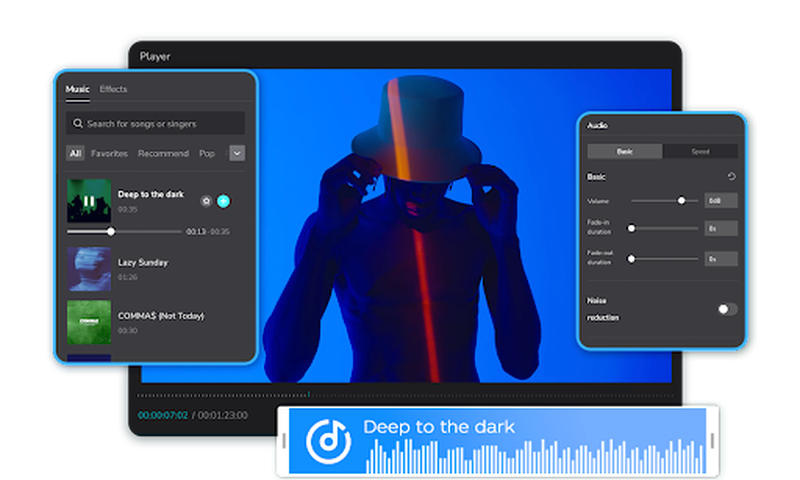The height and width of the screenshot is (480, 800).
Task: Select the Basic tab in Audio panel
Action: pos(625,152)
